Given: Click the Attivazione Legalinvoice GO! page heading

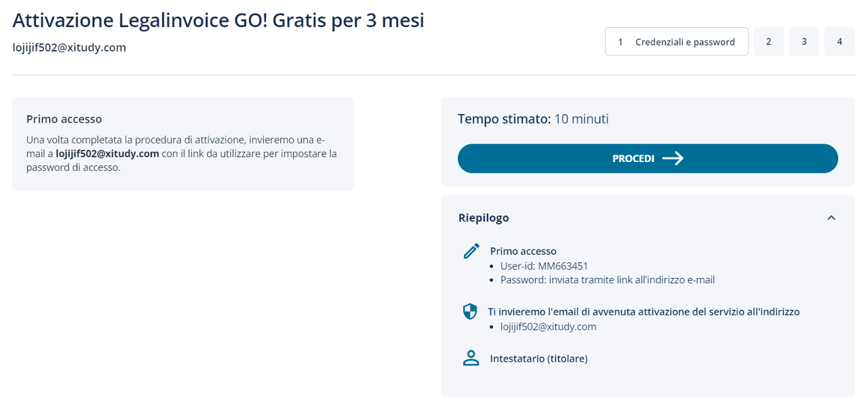Looking at the screenshot, I should 218,20.
